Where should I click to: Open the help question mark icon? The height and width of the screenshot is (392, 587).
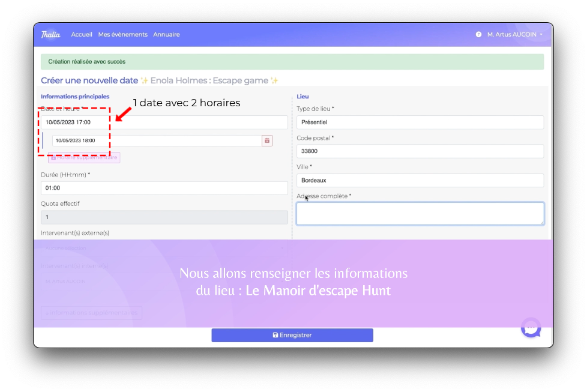pos(478,35)
